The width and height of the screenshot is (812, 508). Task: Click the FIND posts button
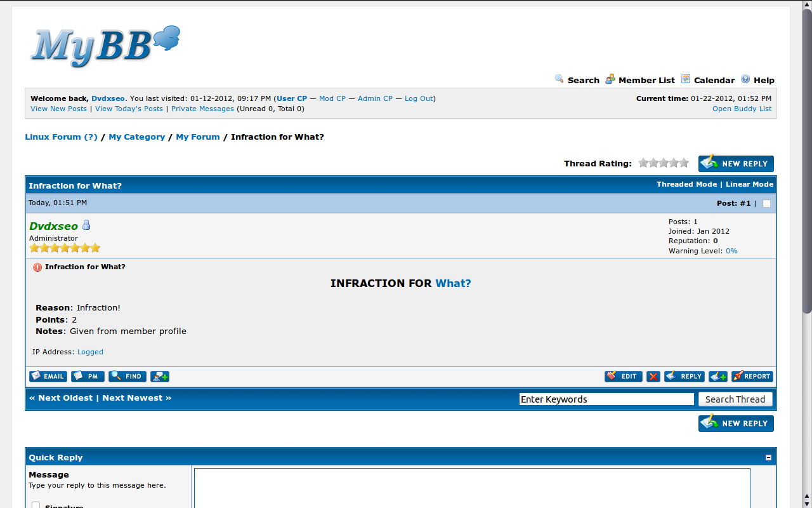(128, 377)
